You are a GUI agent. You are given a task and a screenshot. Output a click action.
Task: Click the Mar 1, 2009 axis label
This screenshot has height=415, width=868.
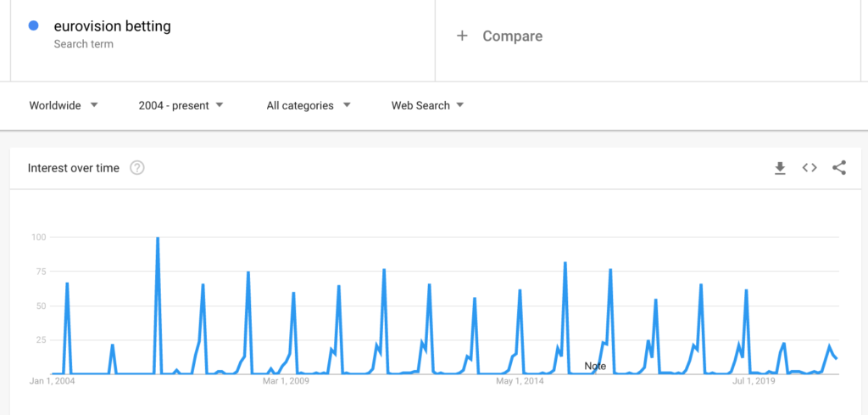[286, 381]
